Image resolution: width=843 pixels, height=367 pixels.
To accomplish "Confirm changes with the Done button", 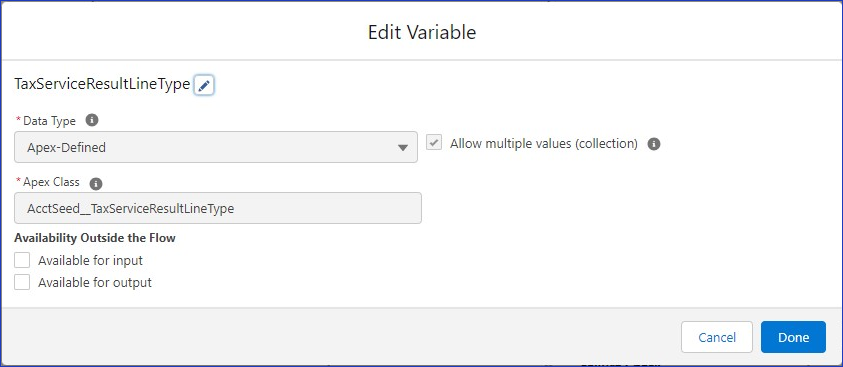I will pyautogui.click(x=793, y=337).
